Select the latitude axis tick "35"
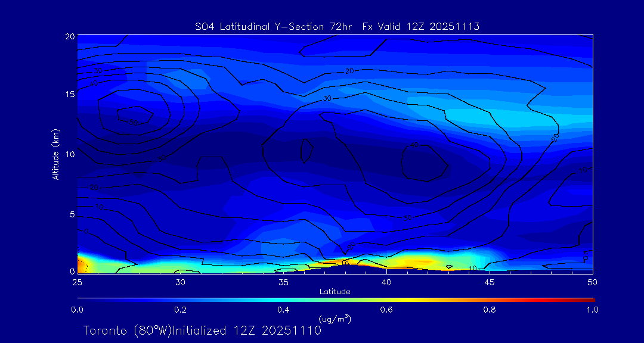 coord(283,282)
